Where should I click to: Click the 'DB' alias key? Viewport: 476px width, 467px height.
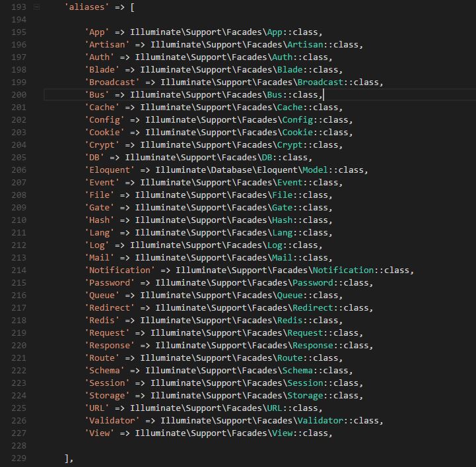94,158
